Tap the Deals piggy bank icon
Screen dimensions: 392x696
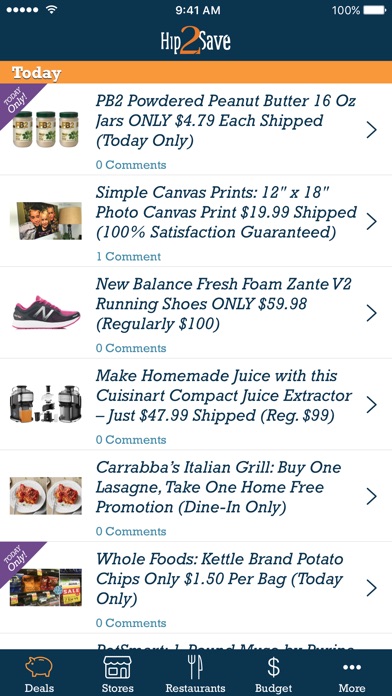(39, 667)
